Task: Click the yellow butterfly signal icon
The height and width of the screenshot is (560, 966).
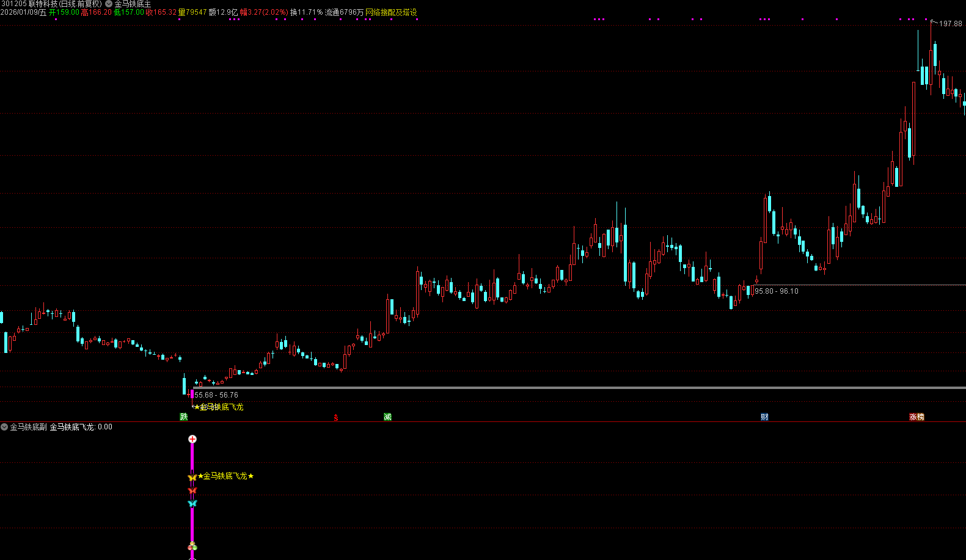Action: tap(192, 477)
